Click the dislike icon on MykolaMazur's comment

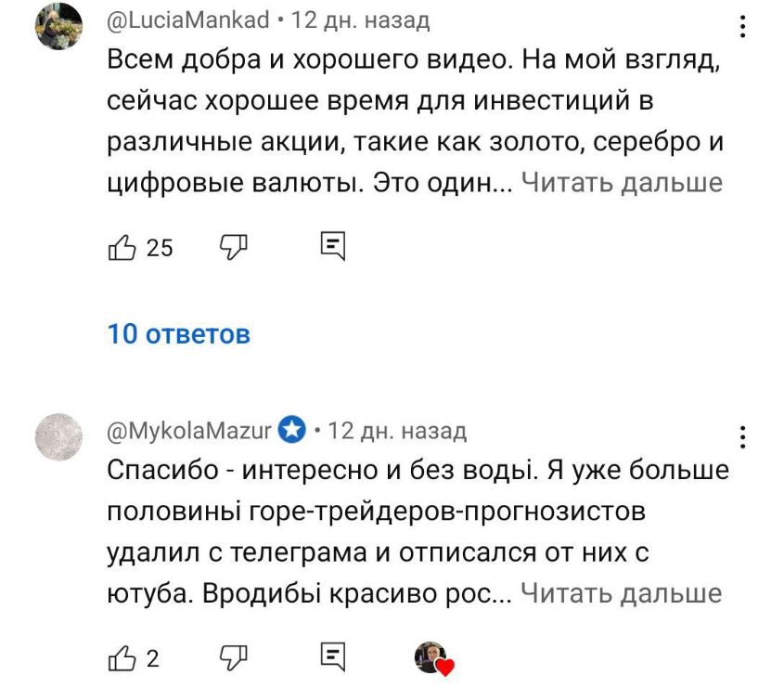(x=233, y=657)
